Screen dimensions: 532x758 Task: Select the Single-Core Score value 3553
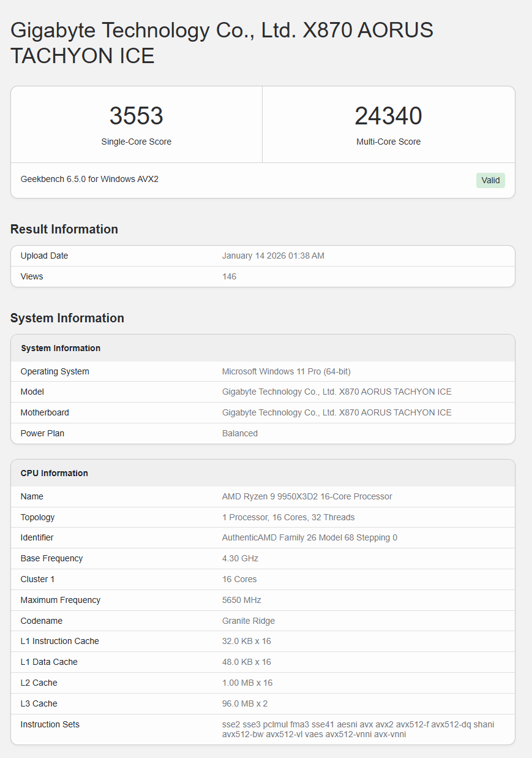(136, 116)
